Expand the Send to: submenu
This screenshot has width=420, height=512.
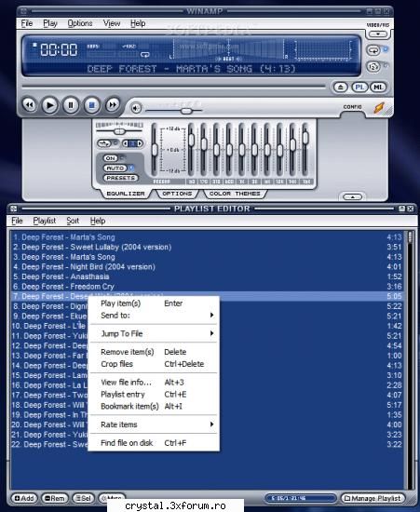click(x=154, y=315)
